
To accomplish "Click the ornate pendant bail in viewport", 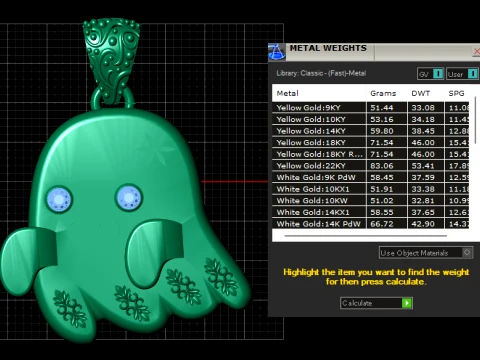I will click(111, 60).
